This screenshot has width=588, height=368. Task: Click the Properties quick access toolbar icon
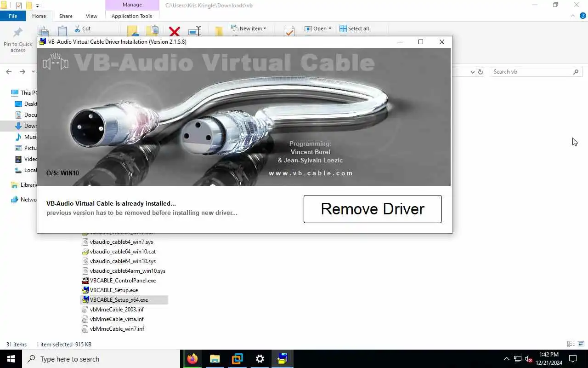(x=18, y=6)
